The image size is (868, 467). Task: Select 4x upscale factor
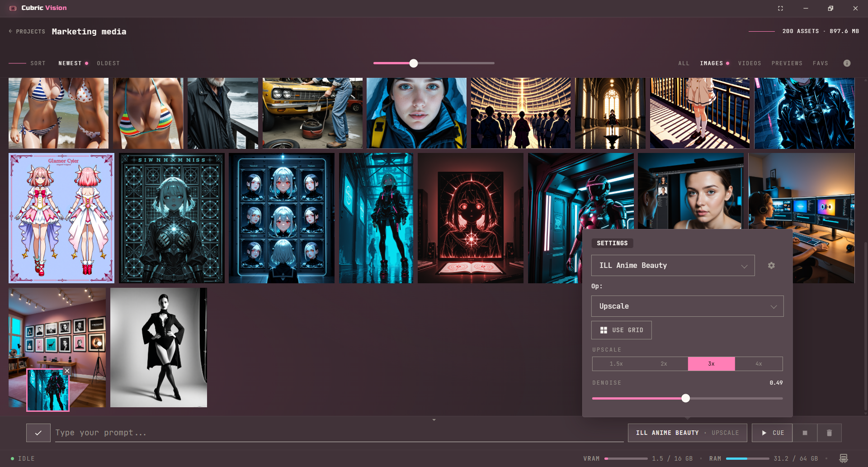pyautogui.click(x=759, y=364)
